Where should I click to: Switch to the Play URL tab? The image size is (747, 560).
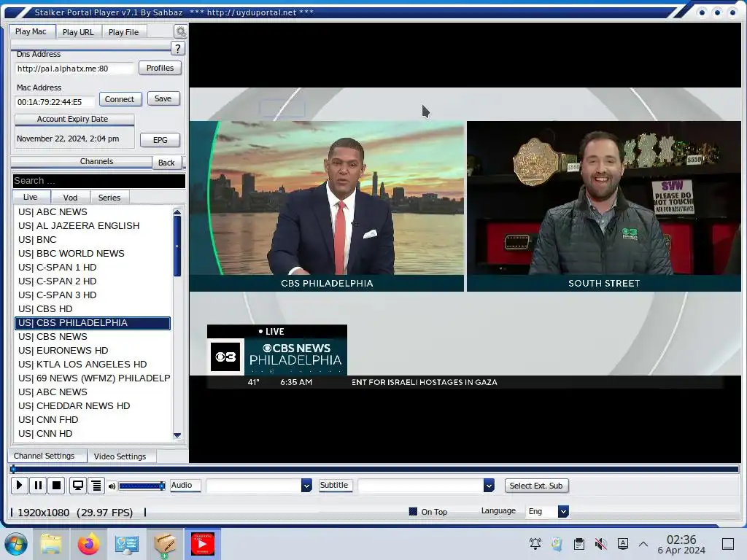[x=78, y=32]
